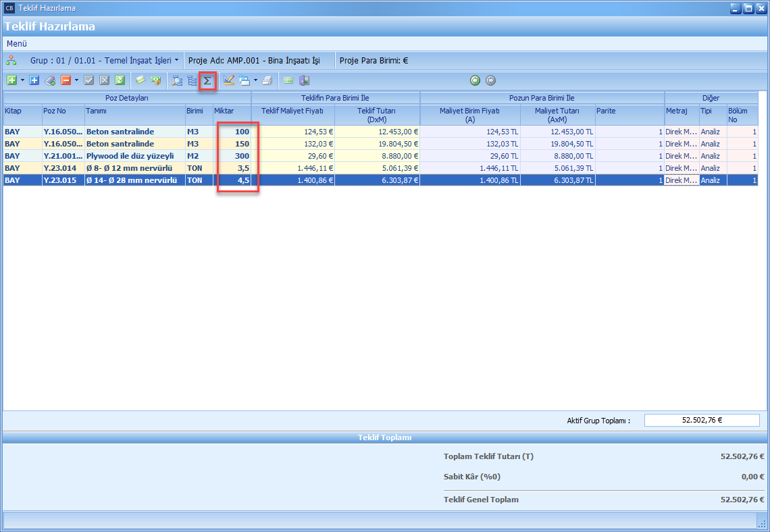Click the Sigma sum toolbar icon
The width and height of the screenshot is (770, 532).
[208, 80]
